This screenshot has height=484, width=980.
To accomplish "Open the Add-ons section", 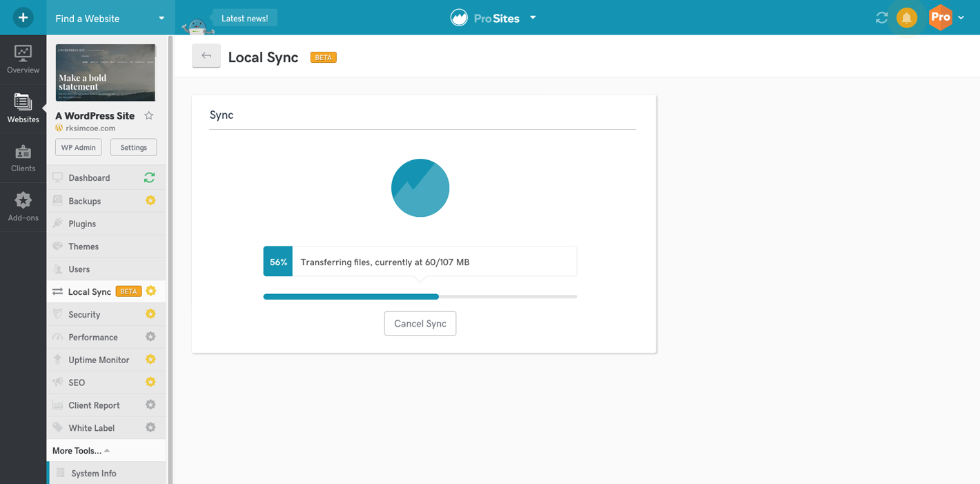I will [x=23, y=207].
